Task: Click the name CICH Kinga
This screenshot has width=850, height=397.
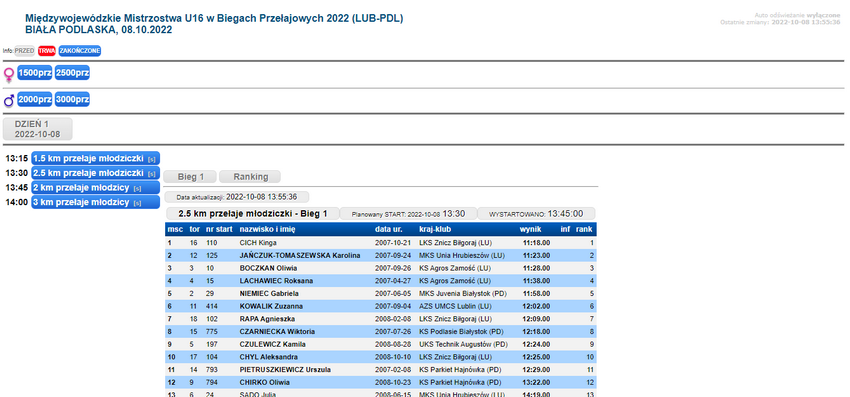Action: pos(257,243)
